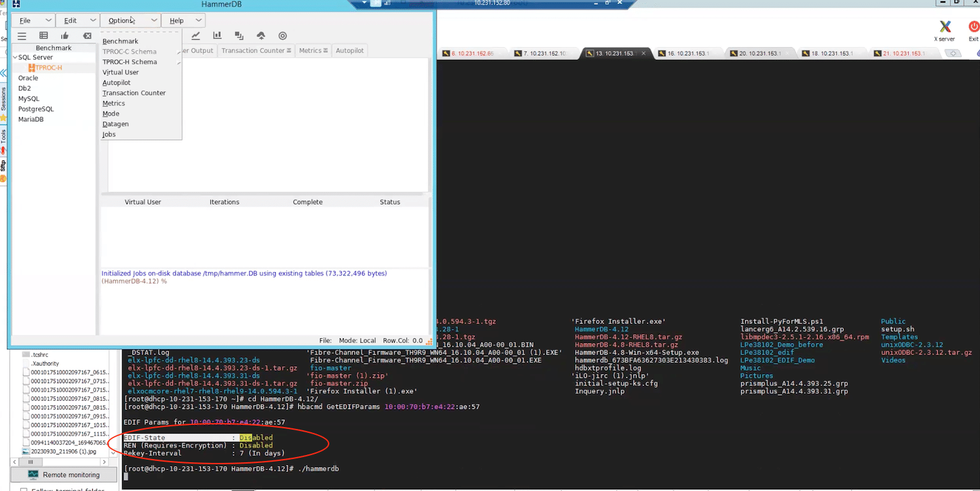Switch to the Transaction Counter tab
The image size is (980, 491).
tap(256, 50)
